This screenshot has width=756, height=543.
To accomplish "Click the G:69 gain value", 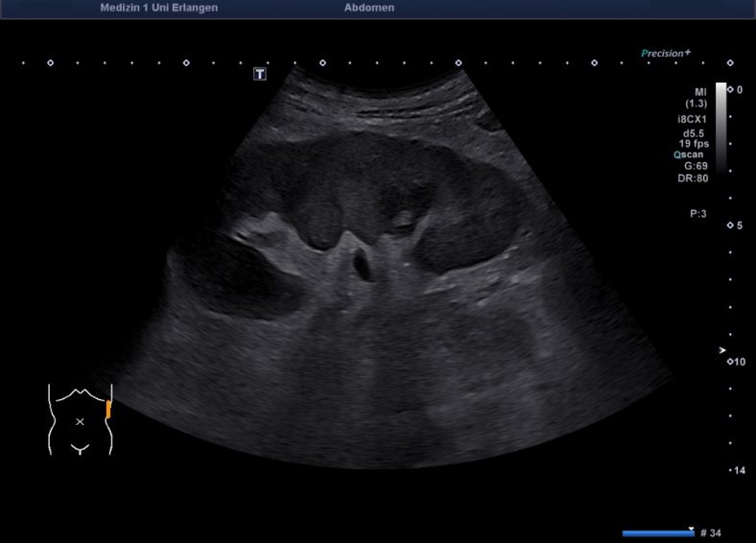I will (x=695, y=165).
